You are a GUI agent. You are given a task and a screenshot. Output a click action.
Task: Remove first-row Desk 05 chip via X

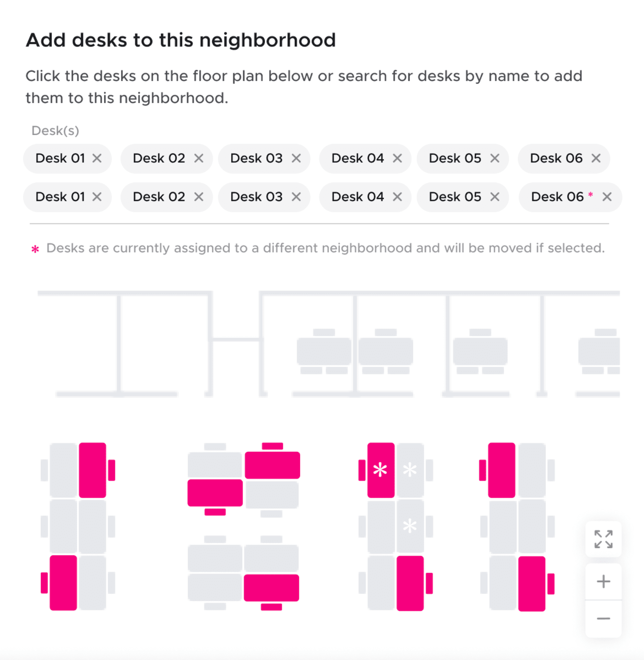(x=495, y=158)
